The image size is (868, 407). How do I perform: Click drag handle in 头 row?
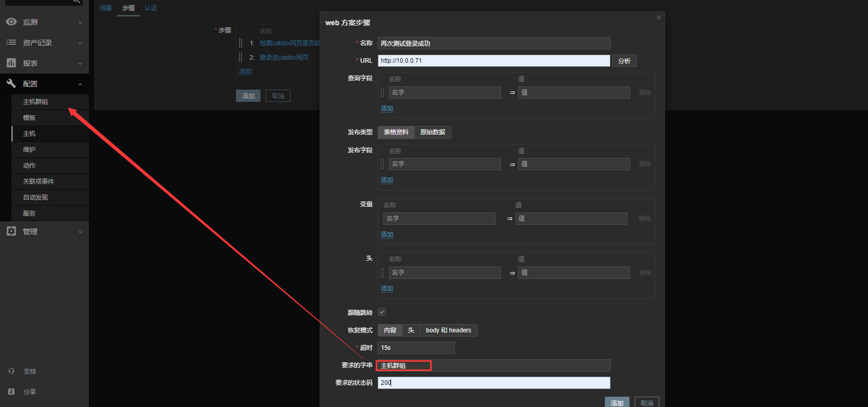click(x=382, y=273)
